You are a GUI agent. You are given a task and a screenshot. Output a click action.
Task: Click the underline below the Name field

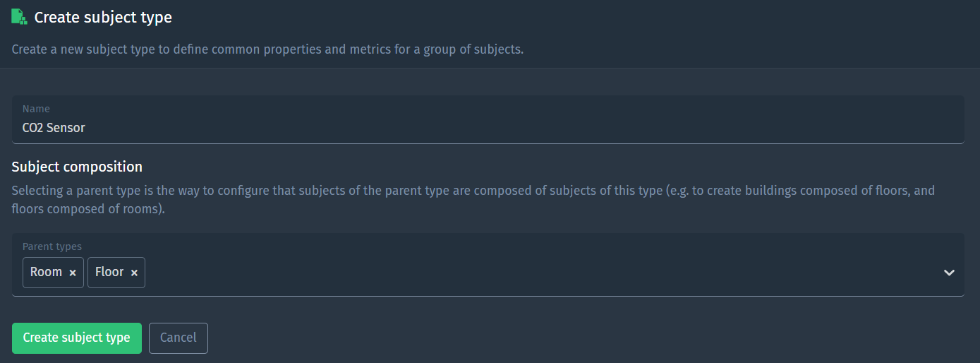coord(488,143)
